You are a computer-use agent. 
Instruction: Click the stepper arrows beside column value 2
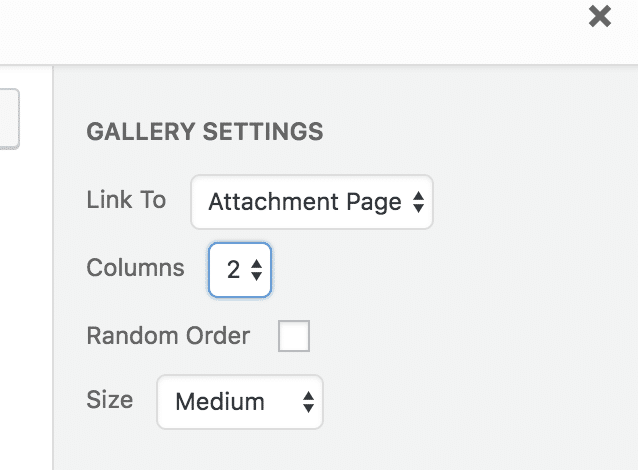pos(257,269)
